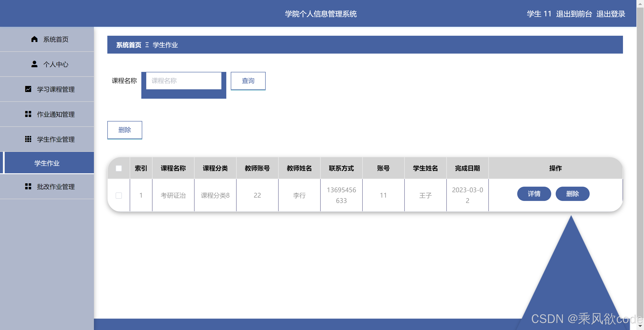Open the 批改作业管理 menu entry
Image resolution: width=644 pixels, height=330 pixels.
(x=55, y=186)
